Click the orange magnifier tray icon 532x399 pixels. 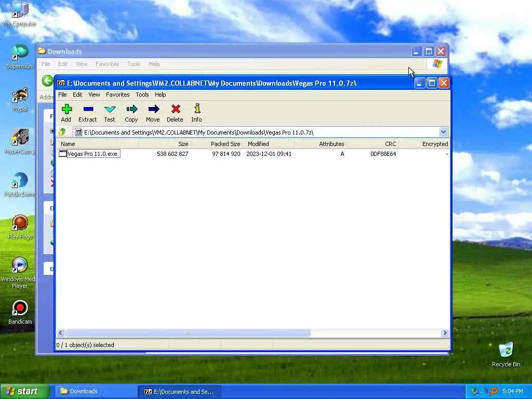(x=494, y=391)
